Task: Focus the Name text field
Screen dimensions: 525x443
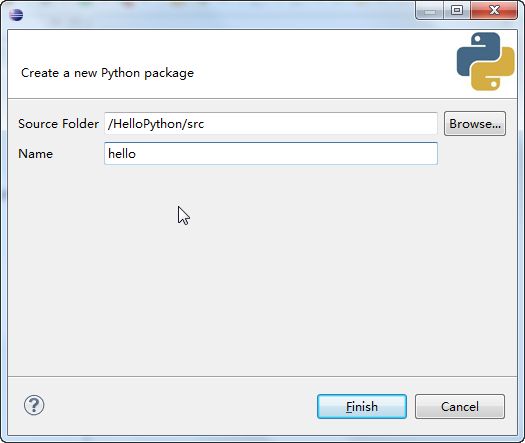Action: 271,153
